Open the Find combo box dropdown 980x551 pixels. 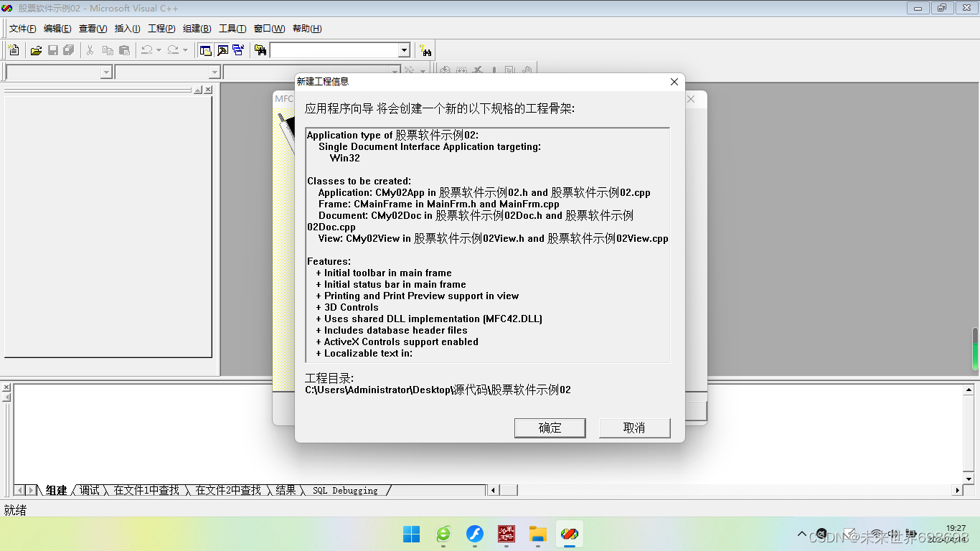tap(404, 50)
